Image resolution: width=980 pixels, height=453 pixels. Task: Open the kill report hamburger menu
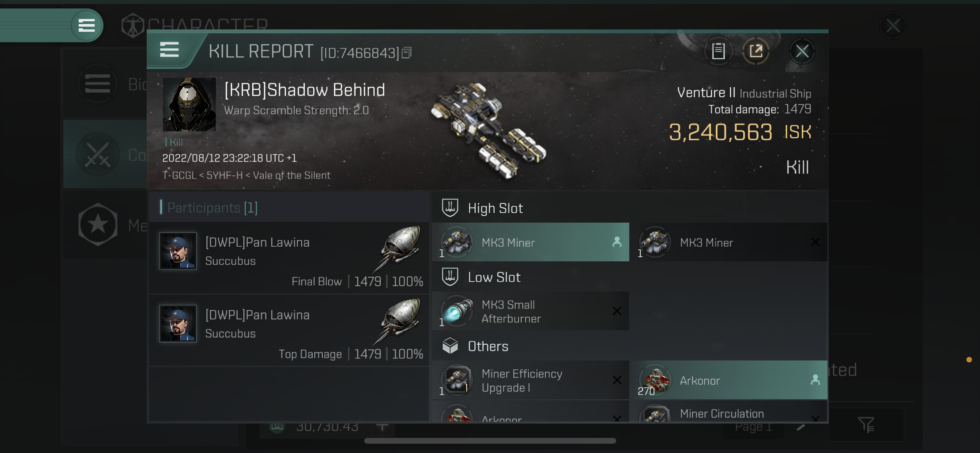click(169, 50)
